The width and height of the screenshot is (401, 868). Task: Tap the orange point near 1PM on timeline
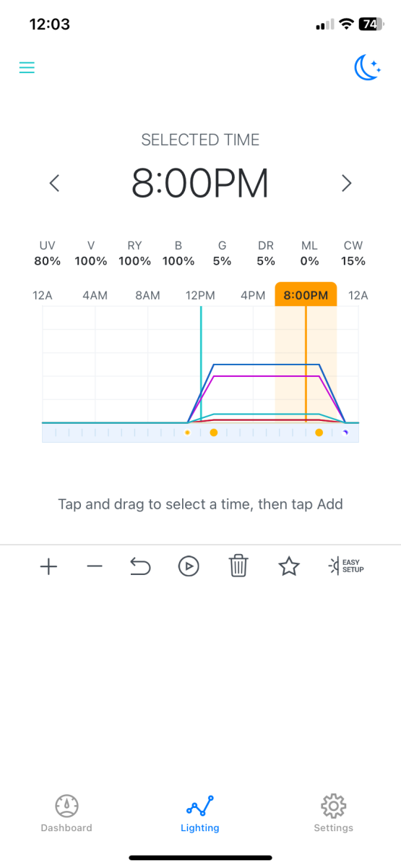click(x=213, y=433)
